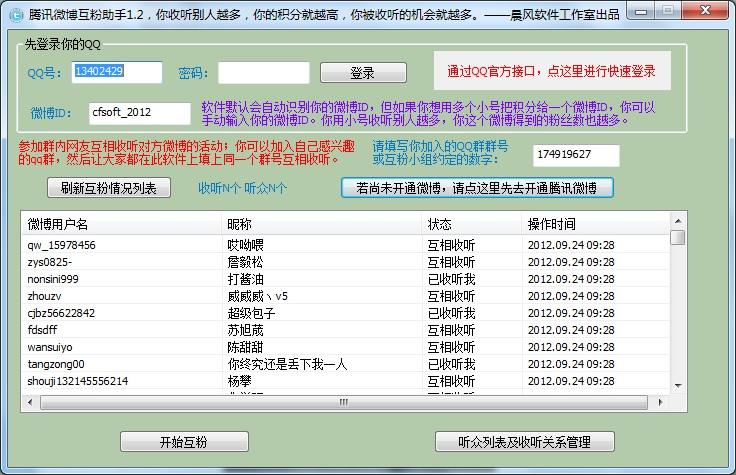Click nickname 你终究还是丢下我一人
The width and height of the screenshot is (736, 475).
287,364
